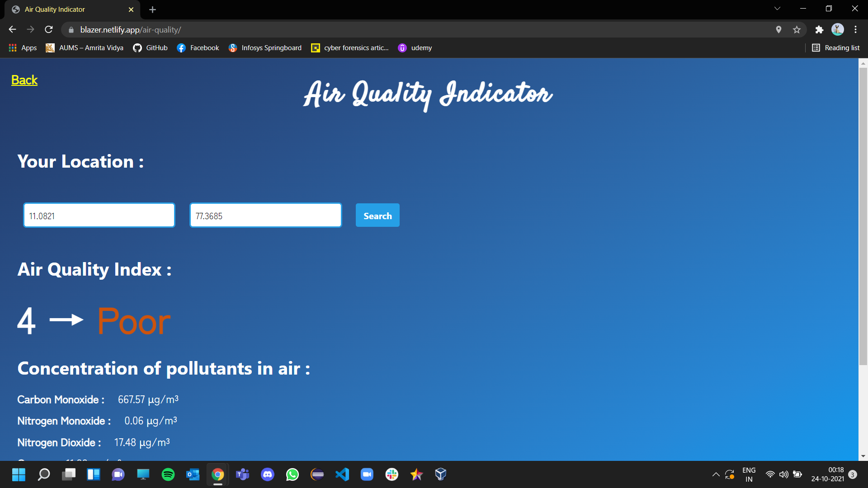The image size is (868, 488).
Task: Open the Extensions puzzle icon
Action: pyautogui.click(x=819, y=29)
